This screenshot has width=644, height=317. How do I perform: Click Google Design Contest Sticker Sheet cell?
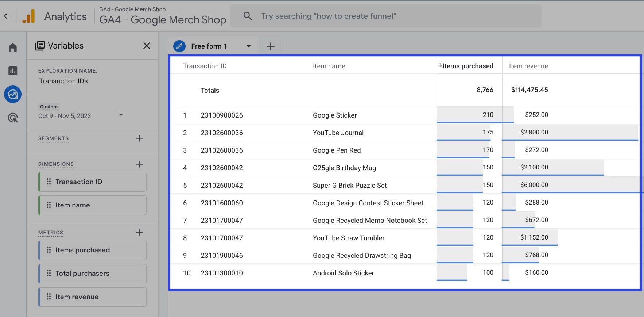tap(368, 203)
